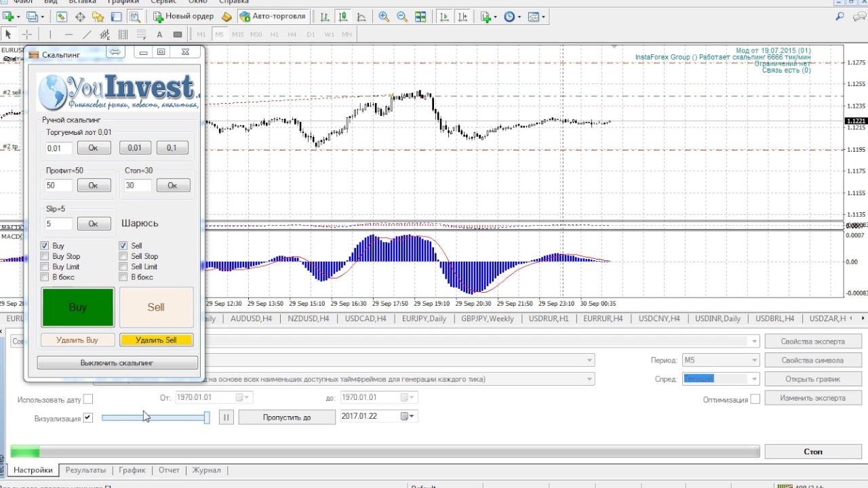This screenshot has width=868, height=488.
Task: Select the horizontal line drawing tool
Action: [x=68, y=34]
